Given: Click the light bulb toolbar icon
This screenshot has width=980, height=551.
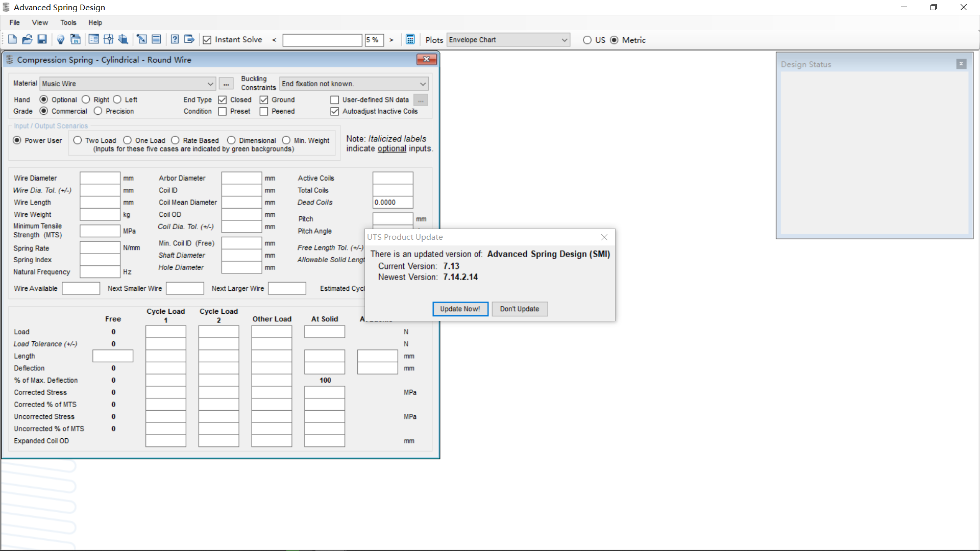Looking at the screenshot, I should pos(60,39).
